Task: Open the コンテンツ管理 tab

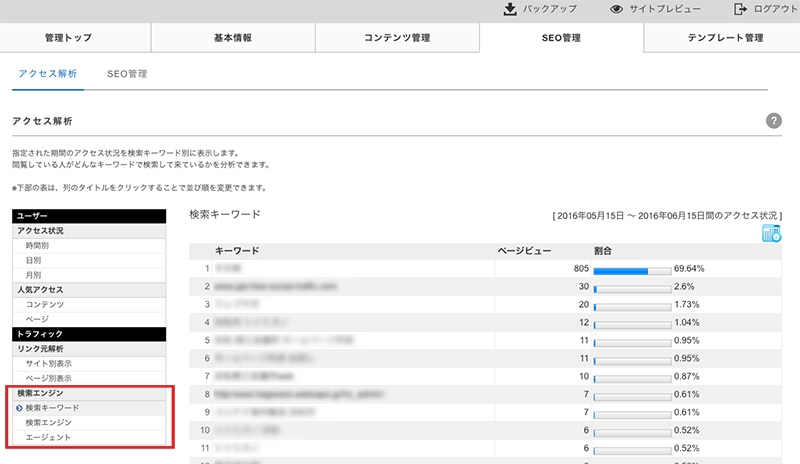Action: point(397,38)
